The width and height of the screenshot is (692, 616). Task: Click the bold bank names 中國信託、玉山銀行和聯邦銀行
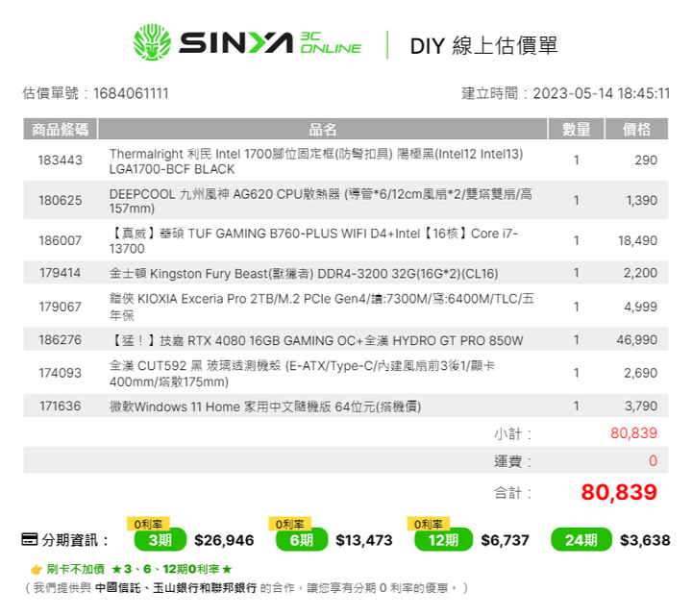coord(176,588)
